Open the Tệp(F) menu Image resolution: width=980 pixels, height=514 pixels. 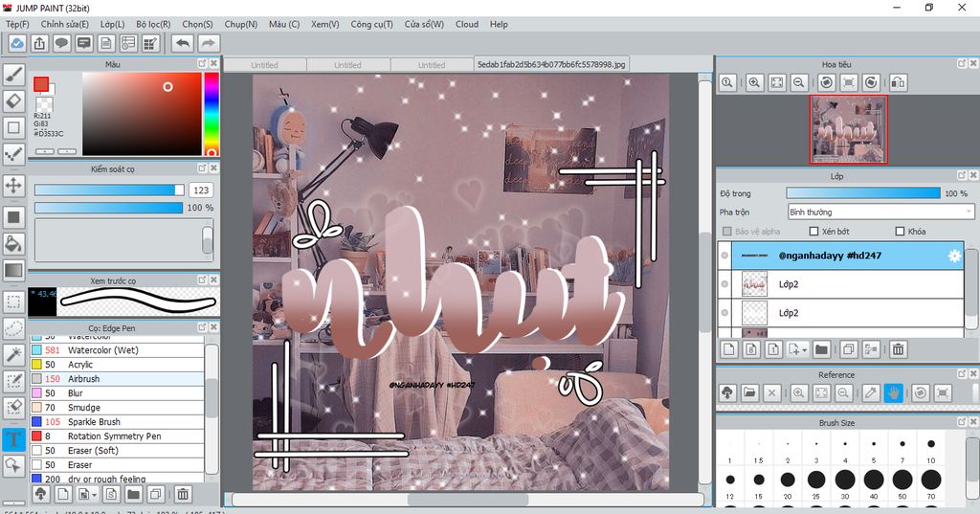(17, 24)
